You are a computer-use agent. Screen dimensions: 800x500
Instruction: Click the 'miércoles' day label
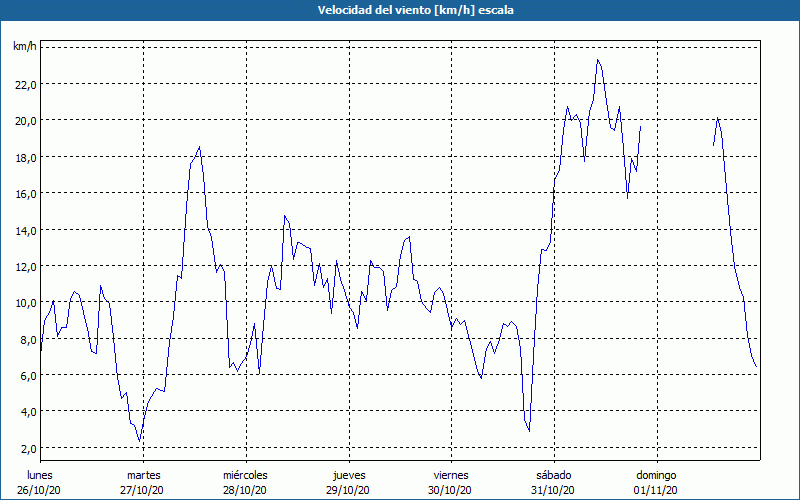(245, 475)
